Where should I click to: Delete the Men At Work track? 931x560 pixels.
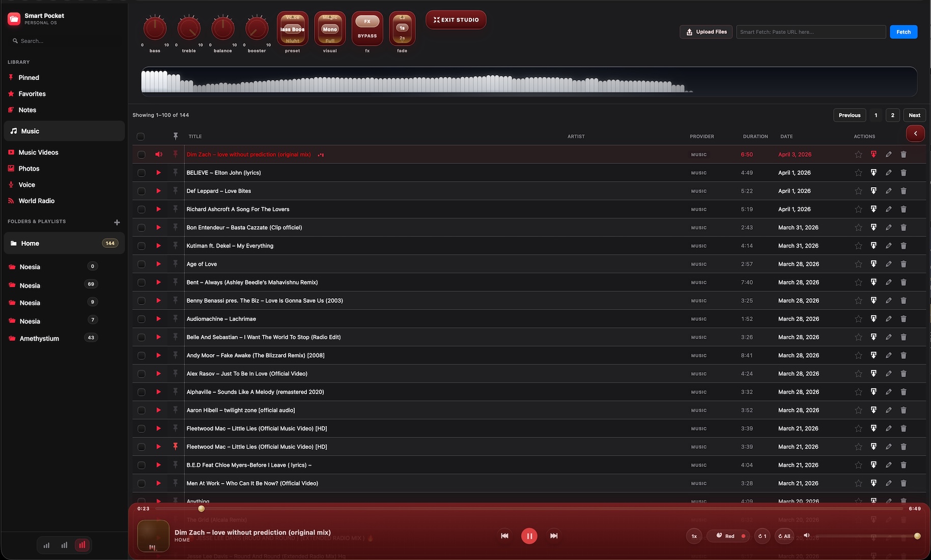click(904, 483)
